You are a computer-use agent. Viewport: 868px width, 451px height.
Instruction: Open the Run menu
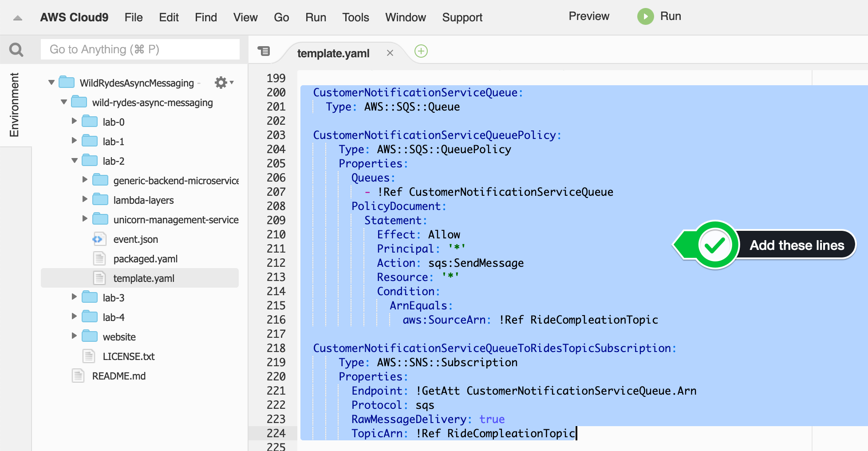coord(316,17)
